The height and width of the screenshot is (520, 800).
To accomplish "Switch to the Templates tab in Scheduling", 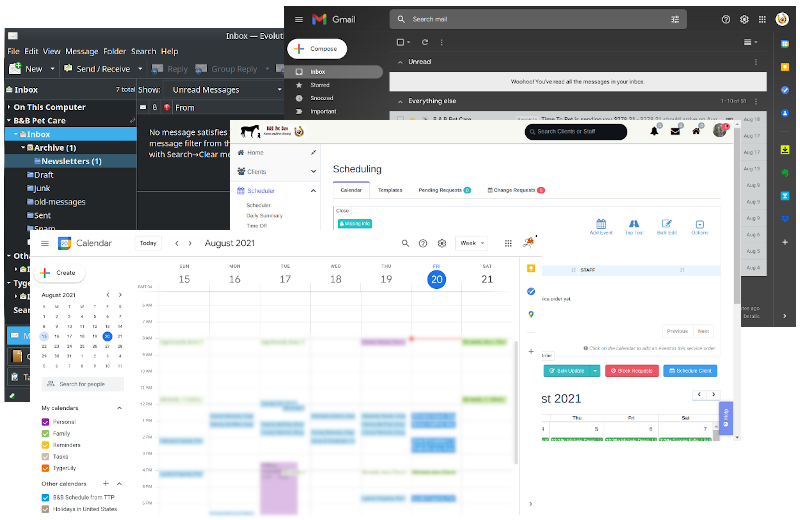I will coord(390,190).
